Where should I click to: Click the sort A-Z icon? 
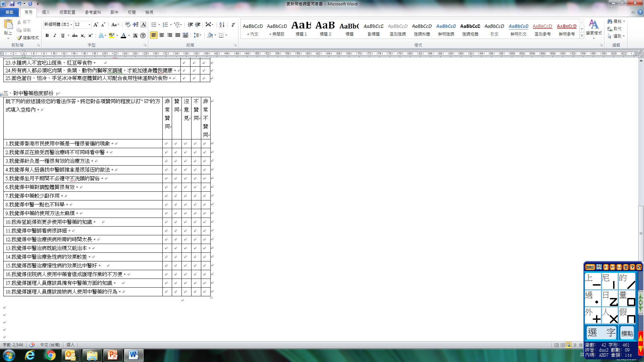pos(222,25)
